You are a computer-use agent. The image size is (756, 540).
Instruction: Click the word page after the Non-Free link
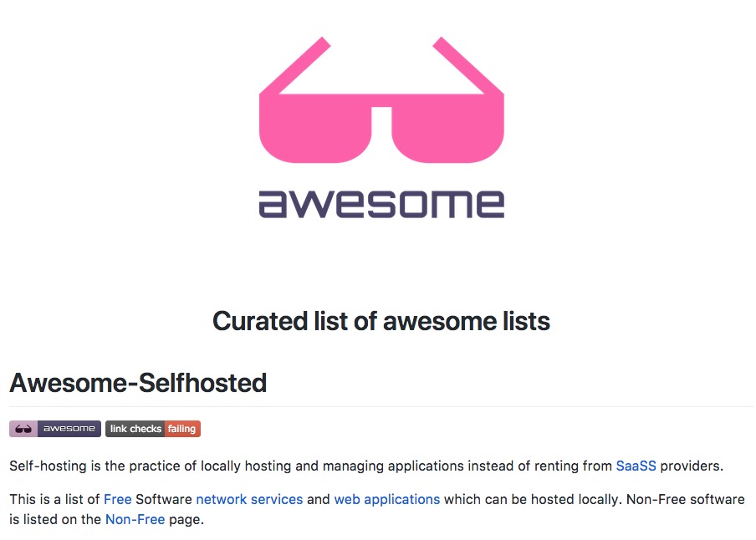186,519
